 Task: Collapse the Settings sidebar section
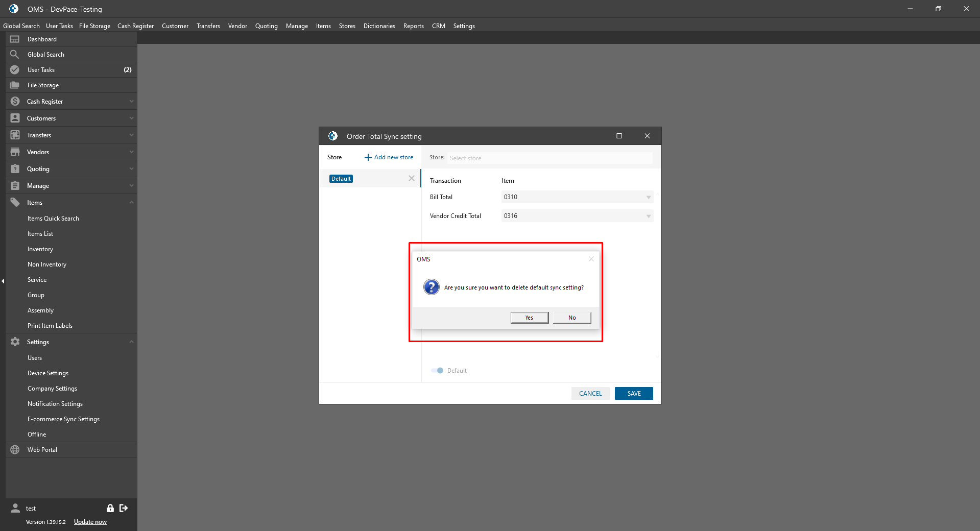click(131, 342)
